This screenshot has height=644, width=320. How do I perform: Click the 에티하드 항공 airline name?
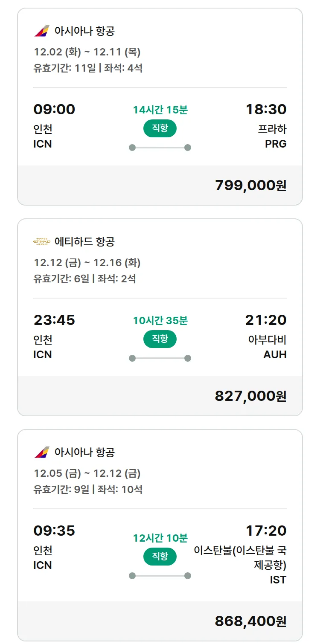point(85,242)
